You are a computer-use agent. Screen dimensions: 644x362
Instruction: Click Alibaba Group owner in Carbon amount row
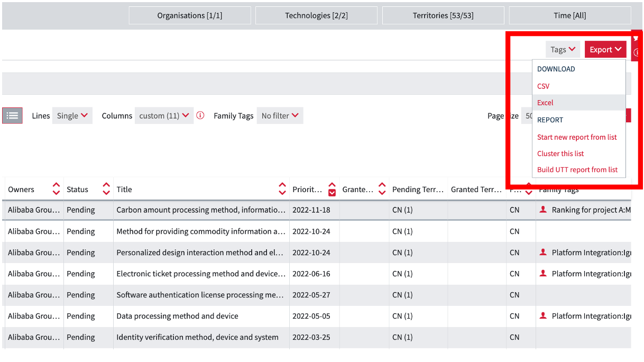[x=34, y=210]
